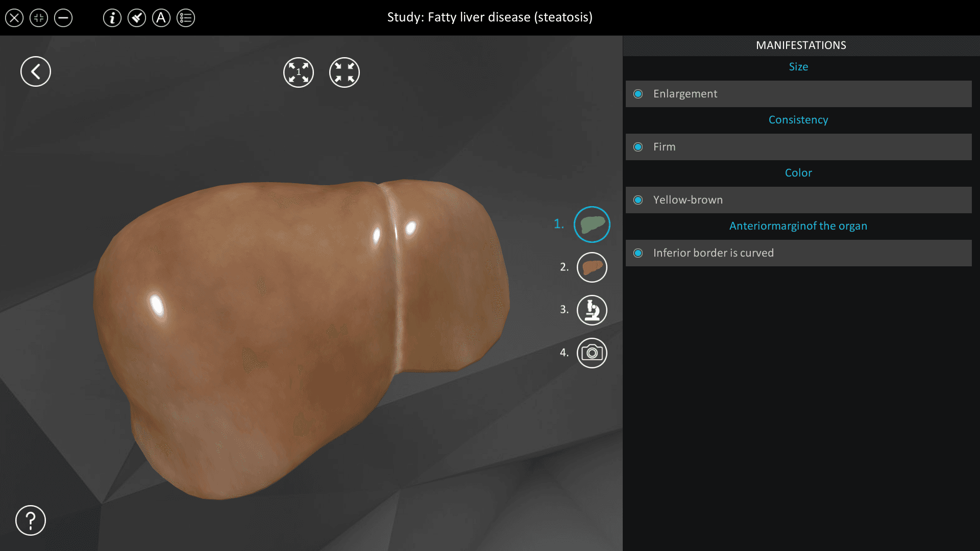Click the expand view icon labeled 1
Screen dimensions: 980x551
(x=299, y=72)
